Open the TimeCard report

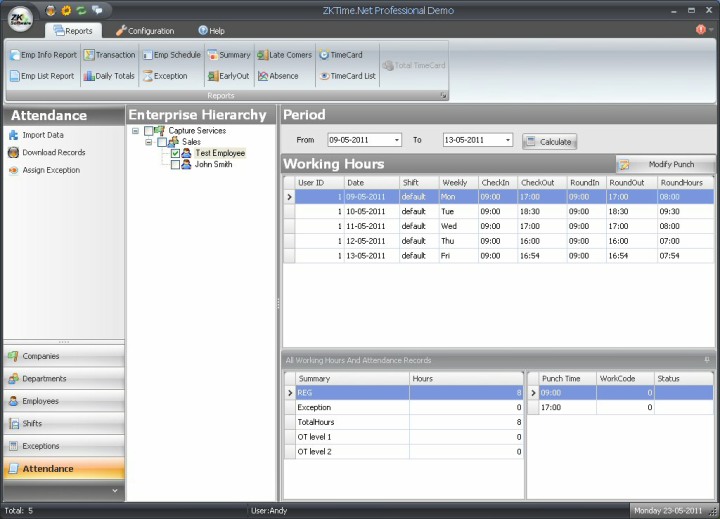coord(341,55)
